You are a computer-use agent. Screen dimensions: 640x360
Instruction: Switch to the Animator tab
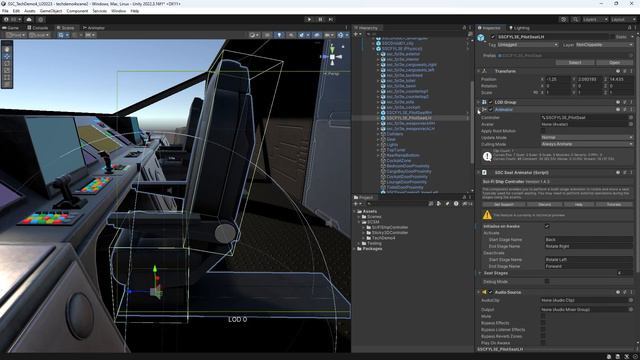coord(93,28)
